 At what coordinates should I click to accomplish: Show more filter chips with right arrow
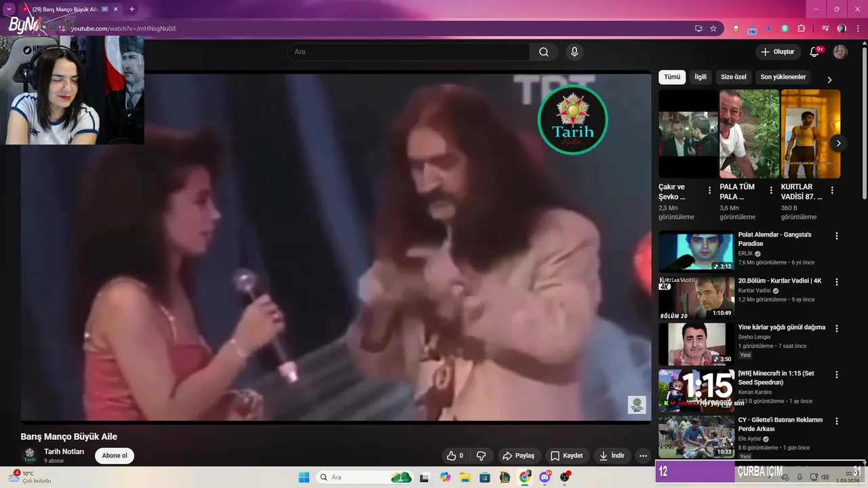point(829,79)
